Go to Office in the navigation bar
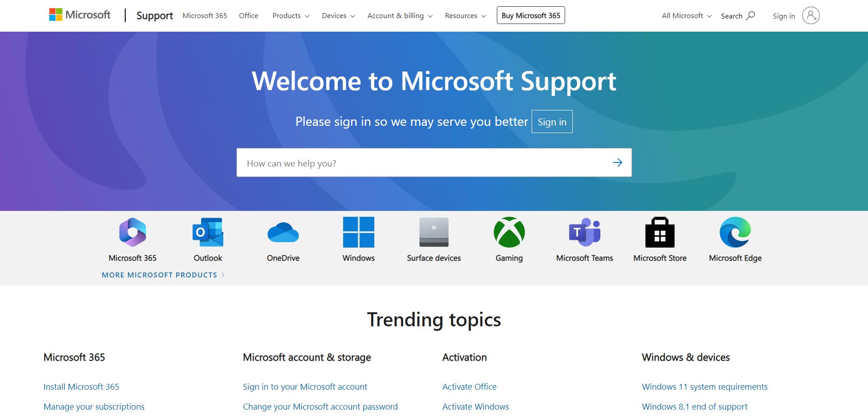The image size is (868, 420). click(x=249, y=16)
